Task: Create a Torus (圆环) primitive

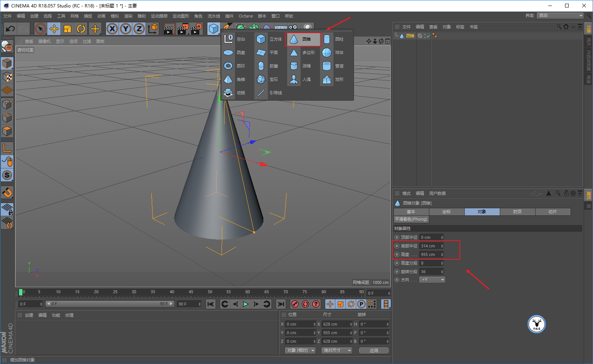Action: click(235, 66)
